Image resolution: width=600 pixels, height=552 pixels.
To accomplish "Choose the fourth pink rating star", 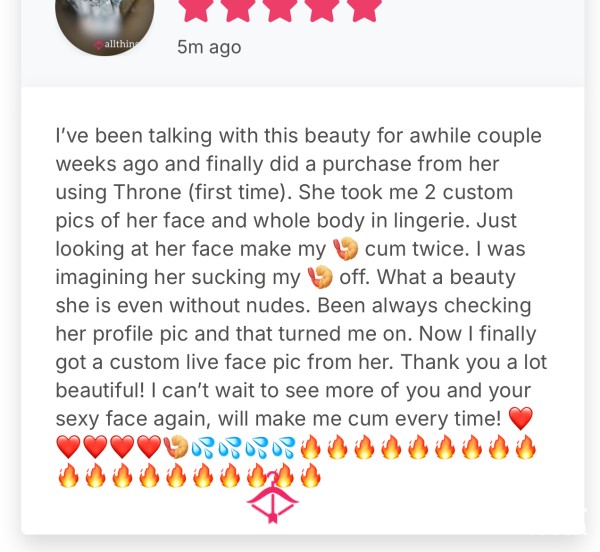I will coord(323,9).
